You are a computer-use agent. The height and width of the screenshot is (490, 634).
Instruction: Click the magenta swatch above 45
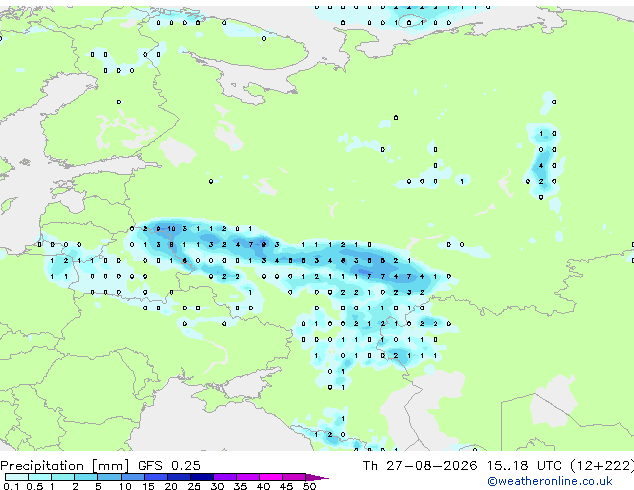coord(294,477)
